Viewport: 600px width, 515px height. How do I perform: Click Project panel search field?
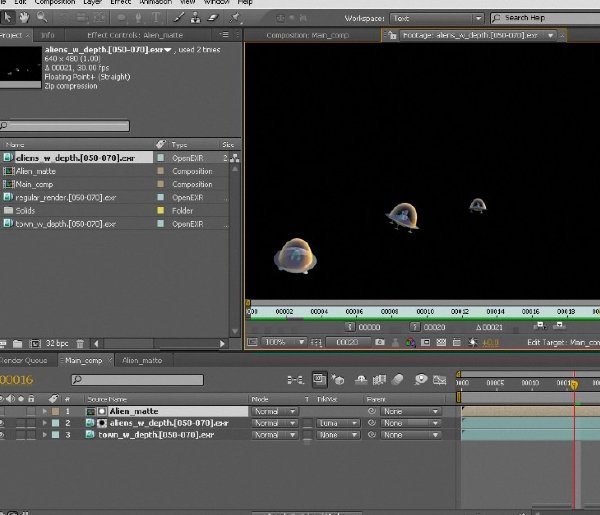[x=65, y=126]
